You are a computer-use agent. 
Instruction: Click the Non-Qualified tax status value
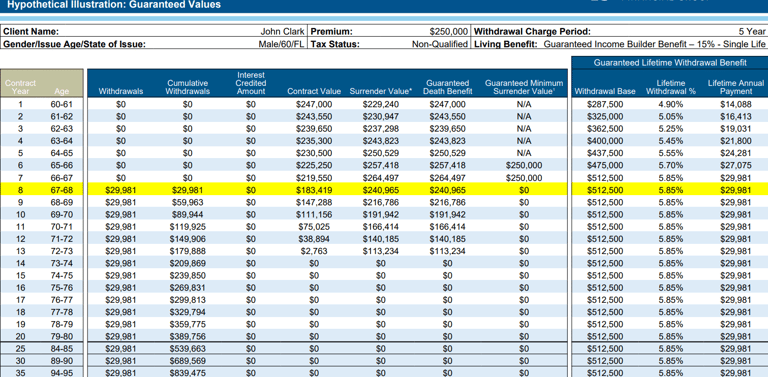click(439, 44)
